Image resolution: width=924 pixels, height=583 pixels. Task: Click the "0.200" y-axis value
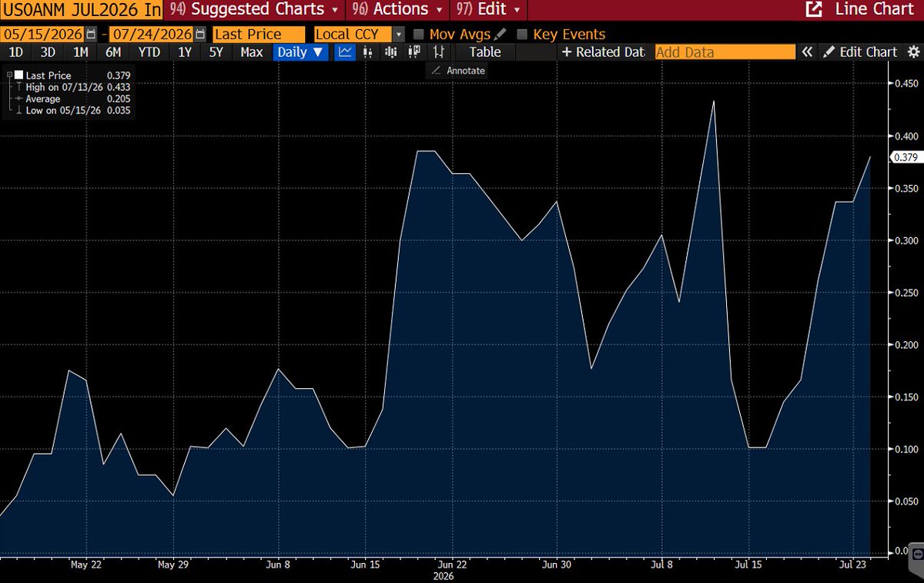(906, 344)
